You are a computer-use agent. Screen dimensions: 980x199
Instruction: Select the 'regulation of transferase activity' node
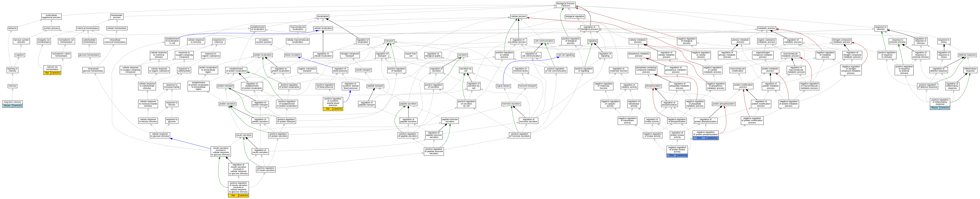[634, 104]
